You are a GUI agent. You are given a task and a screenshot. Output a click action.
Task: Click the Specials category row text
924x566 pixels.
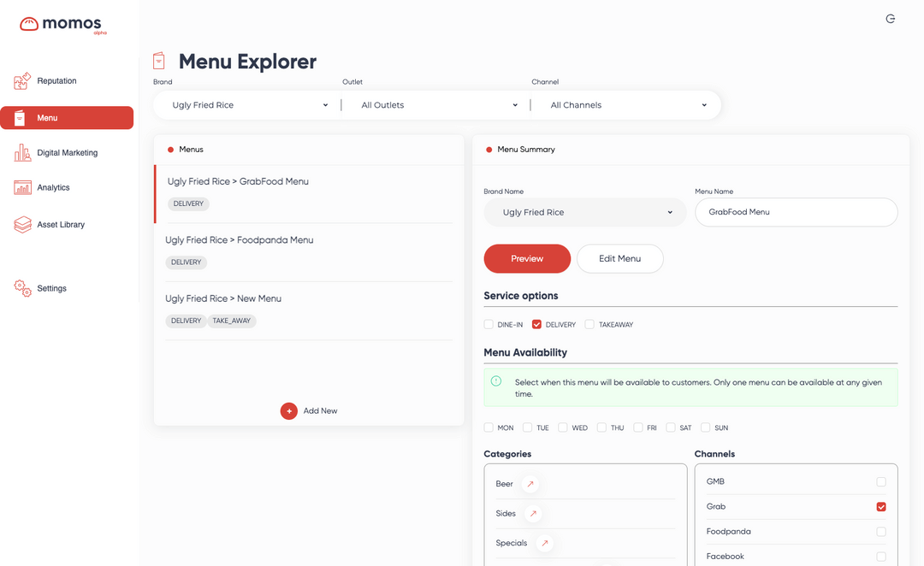(512, 543)
